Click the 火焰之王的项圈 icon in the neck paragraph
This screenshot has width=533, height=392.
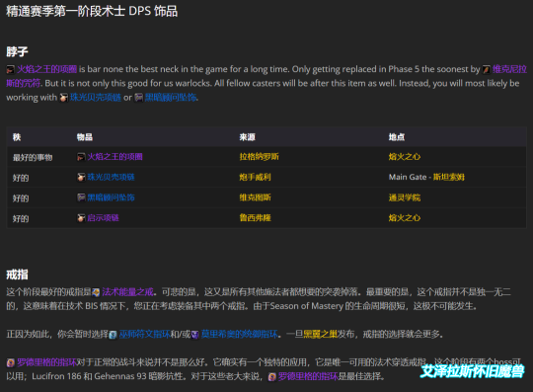pos(11,69)
